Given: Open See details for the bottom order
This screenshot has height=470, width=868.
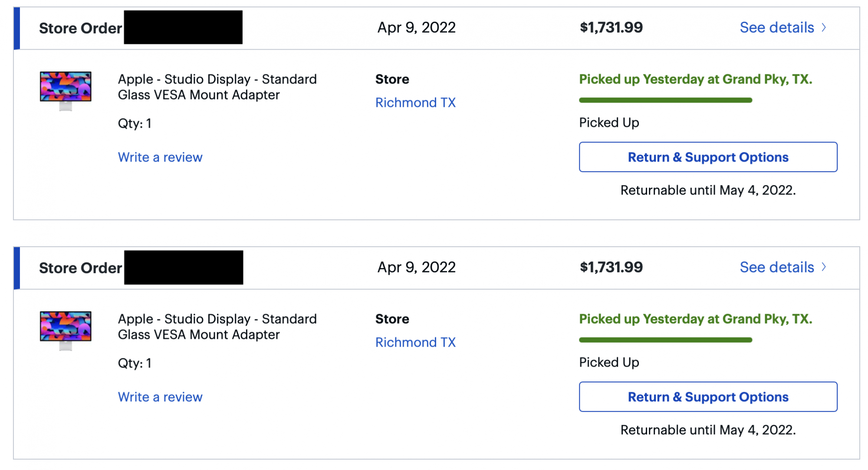Looking at the screenshot, I should click(776, 267).
